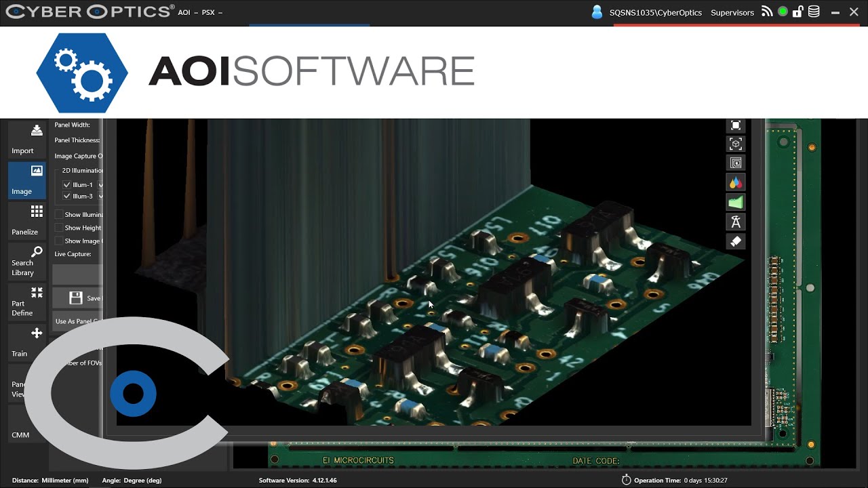Toggle the green height map icon
The height and width of the screenshot is (488, 868).
click(x=735, y=202)
